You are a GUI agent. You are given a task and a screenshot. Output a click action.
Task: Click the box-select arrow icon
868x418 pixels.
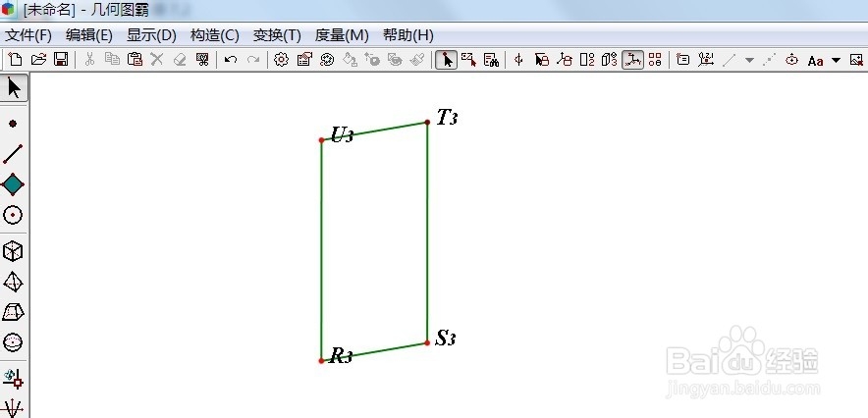(x=469, y=59)
